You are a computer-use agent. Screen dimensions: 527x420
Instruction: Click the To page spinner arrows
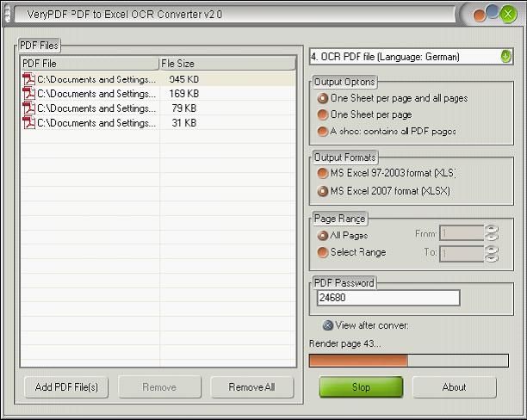(x=492, y=254)
